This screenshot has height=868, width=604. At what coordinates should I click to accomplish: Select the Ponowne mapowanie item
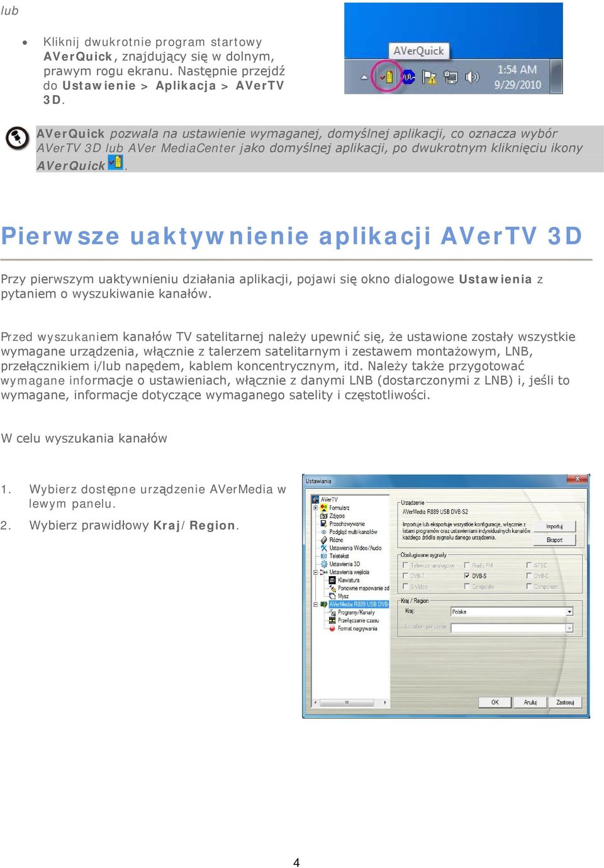click(x=359, y=588)
